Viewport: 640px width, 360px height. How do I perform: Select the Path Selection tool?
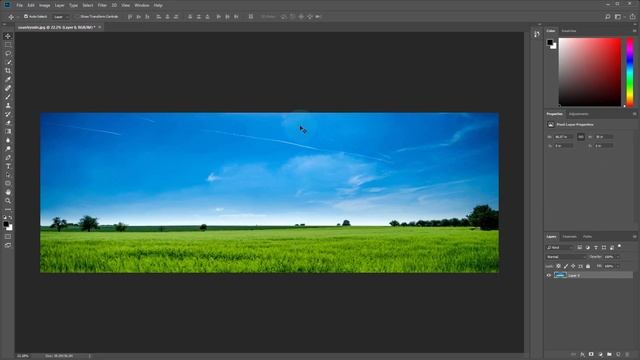(8, 175)
